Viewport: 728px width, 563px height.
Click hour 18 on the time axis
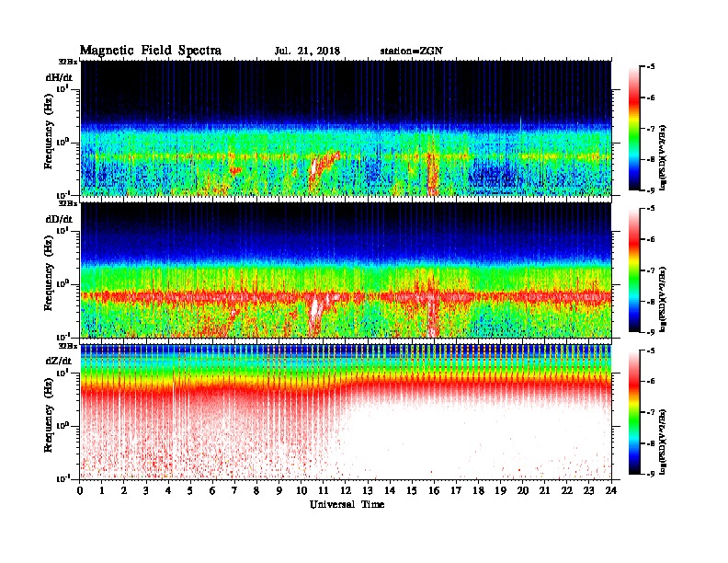click(x=478, y=491)
